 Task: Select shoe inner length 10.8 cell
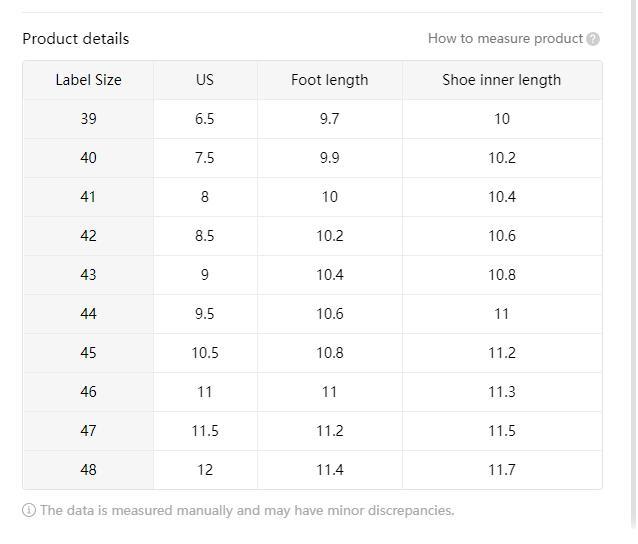pos(502,275)
